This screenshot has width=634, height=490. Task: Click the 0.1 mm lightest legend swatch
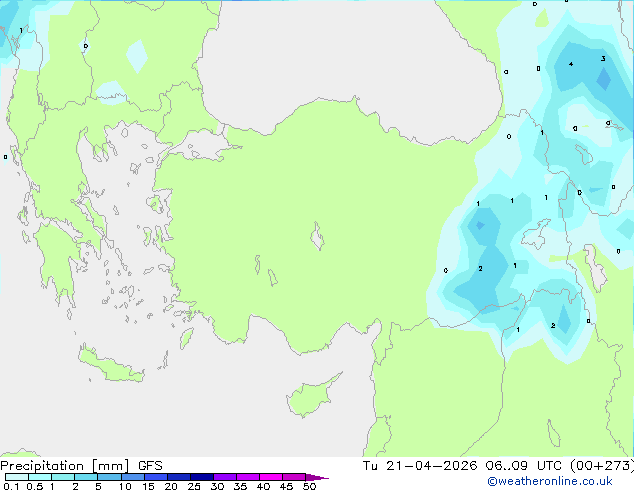pyautogui.click(x=17, y=477)
